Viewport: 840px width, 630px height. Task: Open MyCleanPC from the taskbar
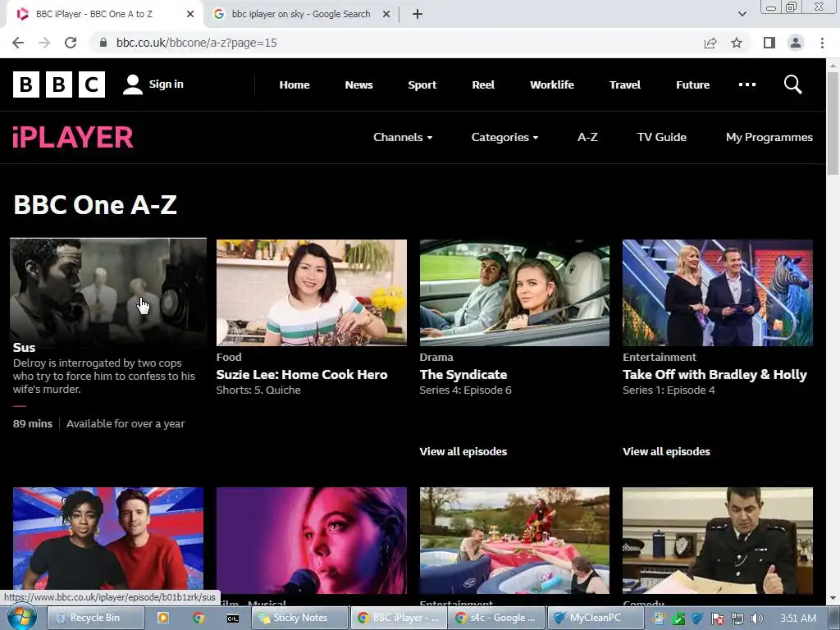[596, 618]
